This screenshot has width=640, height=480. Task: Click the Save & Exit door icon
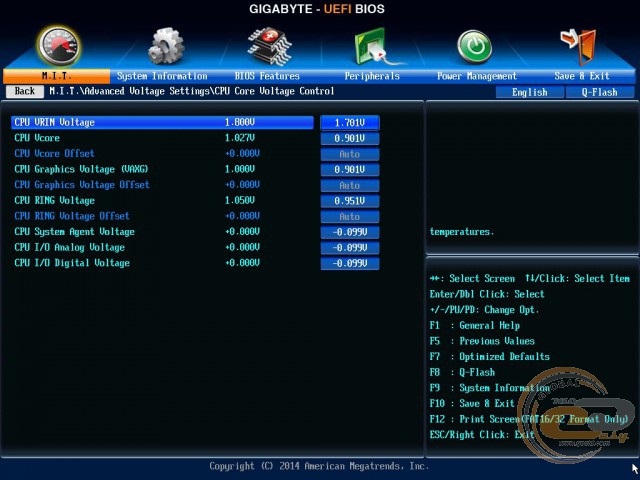[x=578, y=47]
